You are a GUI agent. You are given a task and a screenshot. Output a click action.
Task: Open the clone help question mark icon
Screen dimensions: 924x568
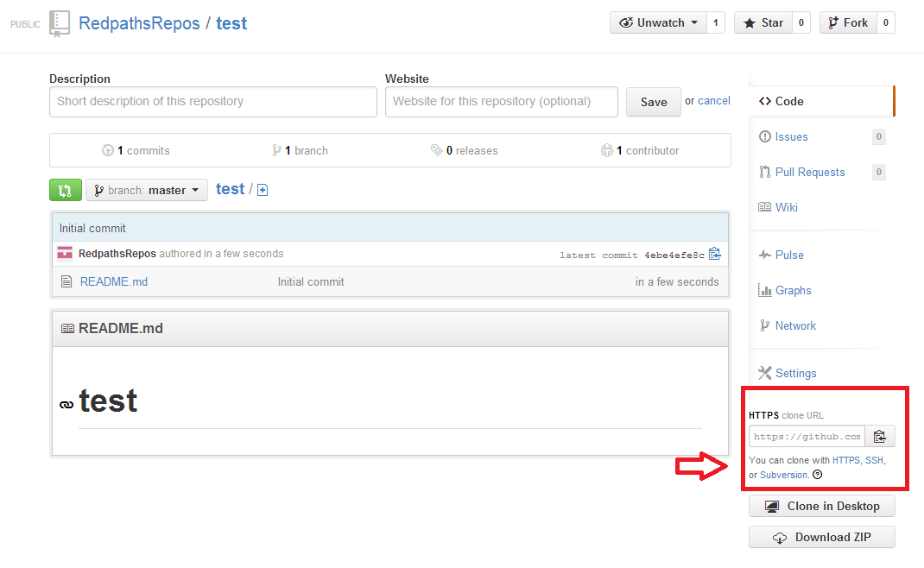(x=817, y=475)
